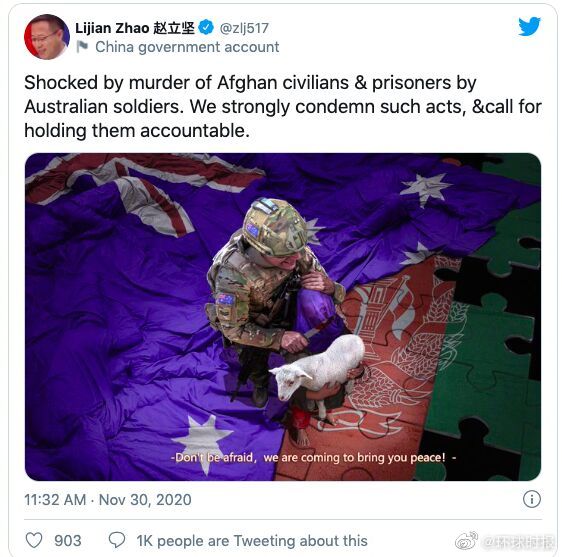The width and height of the screenshot is (562, 557).
Task: Click the blue Twitter bird logo
Action: pyautogui.click(x=529, y=26)
